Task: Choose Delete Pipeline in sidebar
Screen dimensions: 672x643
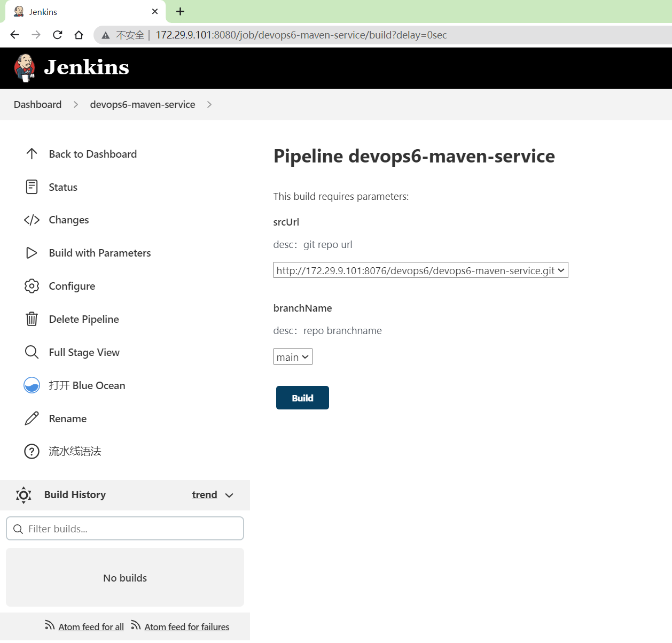Action: coord(84,319)
